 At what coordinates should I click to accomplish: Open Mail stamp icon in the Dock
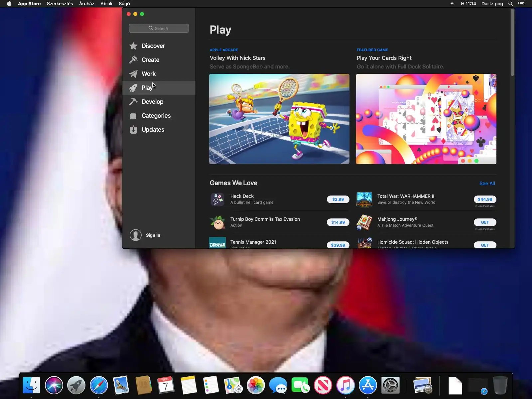(x=121, y=385)
